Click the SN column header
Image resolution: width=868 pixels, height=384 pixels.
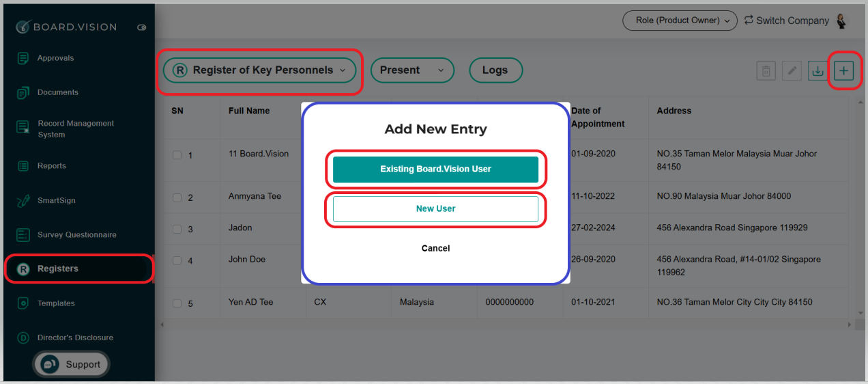(177, 111)
